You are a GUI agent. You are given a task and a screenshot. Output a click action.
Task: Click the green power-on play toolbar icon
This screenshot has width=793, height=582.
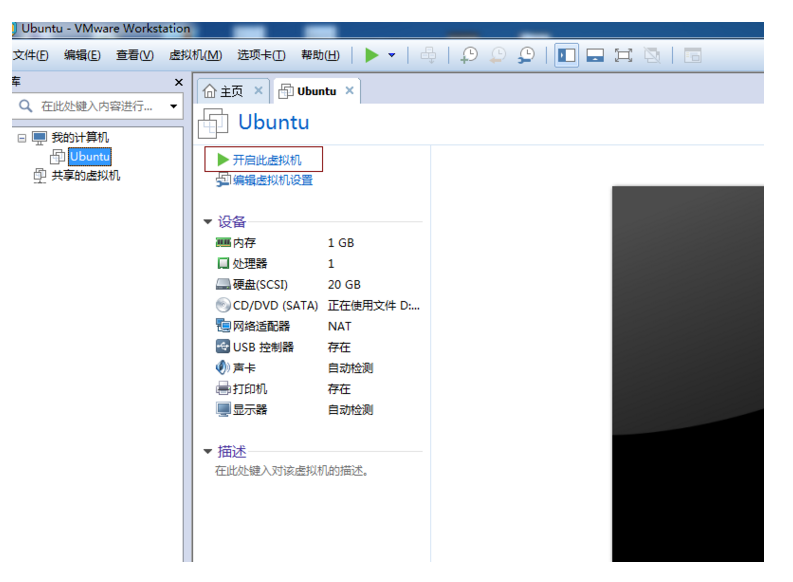(372, 55)
